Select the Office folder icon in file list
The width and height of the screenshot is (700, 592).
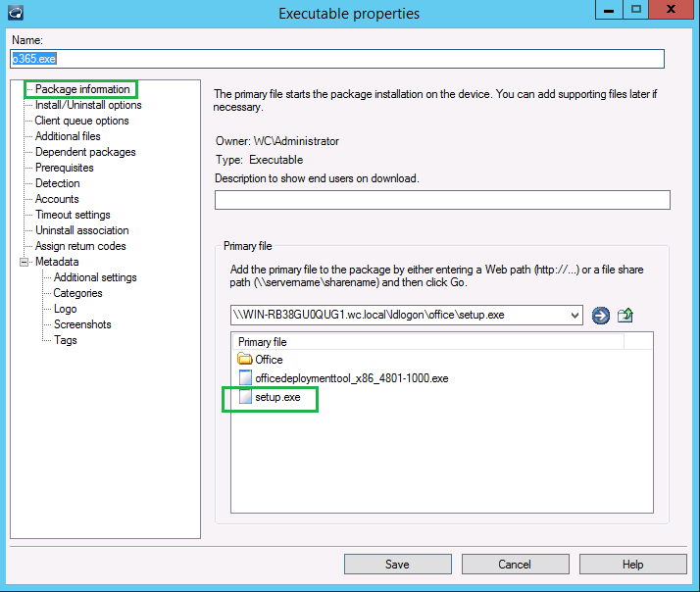pos(245,360)
